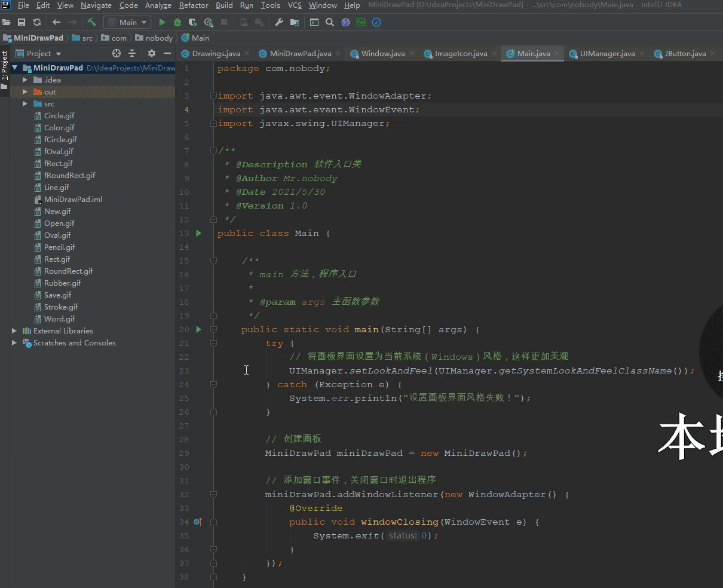
Task: Expand the .idea folder
Action: [25, 79]
